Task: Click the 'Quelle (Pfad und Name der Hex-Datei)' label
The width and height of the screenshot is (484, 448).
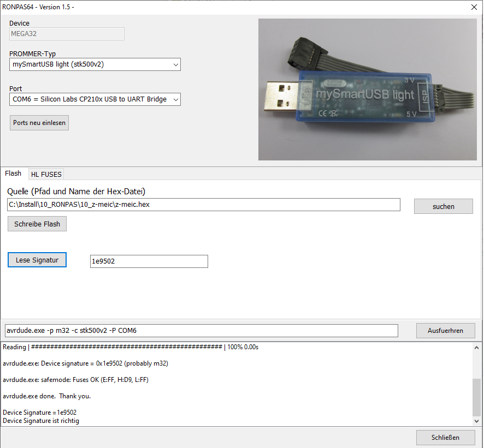Action: [x=76, y=192]
